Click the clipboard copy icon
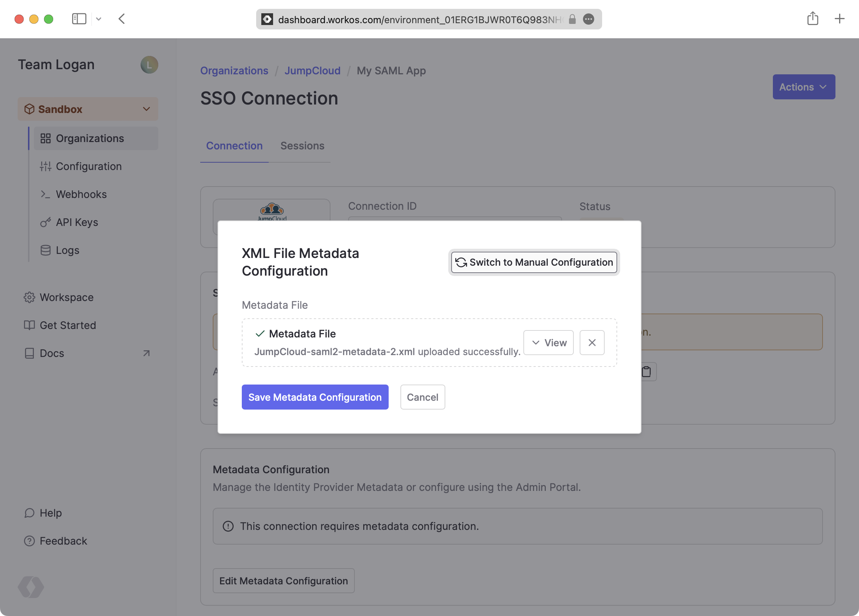The height and width of the screenshot is (616, 859). tap(646, 372)
